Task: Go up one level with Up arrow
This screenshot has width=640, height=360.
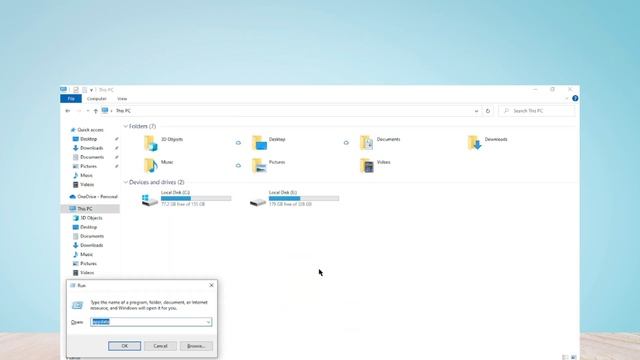Action: pyautogui.click(x=96, y=111)
